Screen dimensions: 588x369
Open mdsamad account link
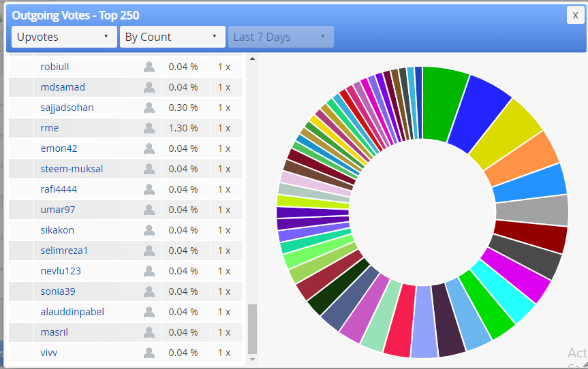pyautogui.click(x=63, y=87)
